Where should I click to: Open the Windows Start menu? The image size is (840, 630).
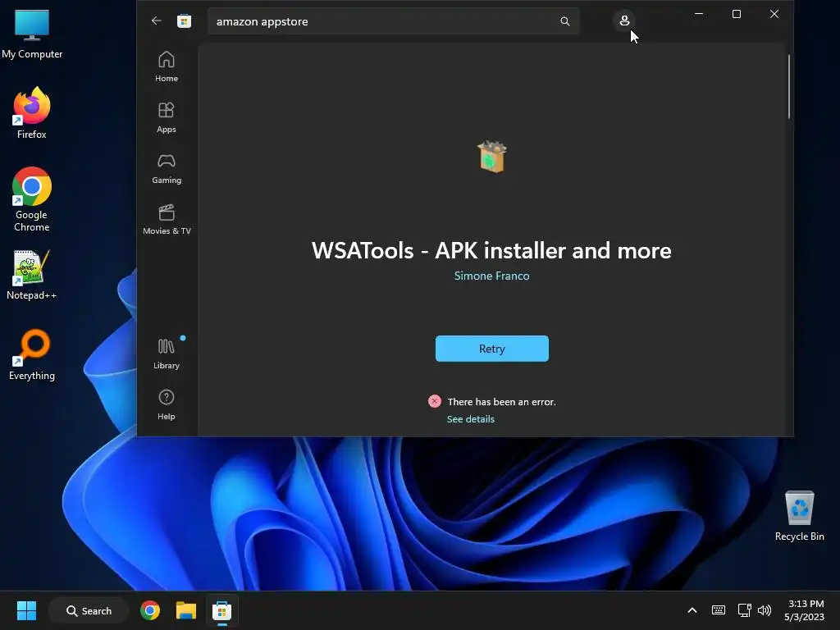(26, 610)
